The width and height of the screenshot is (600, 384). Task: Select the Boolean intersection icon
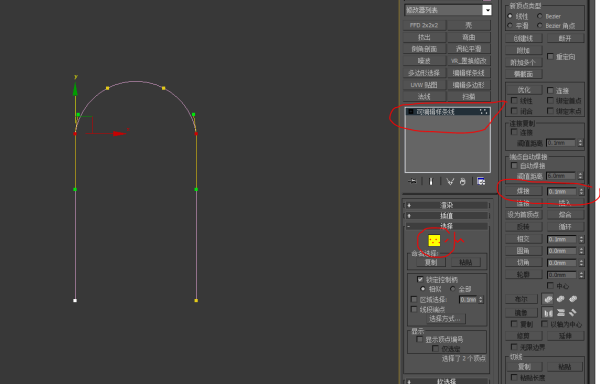coord(573,299)
